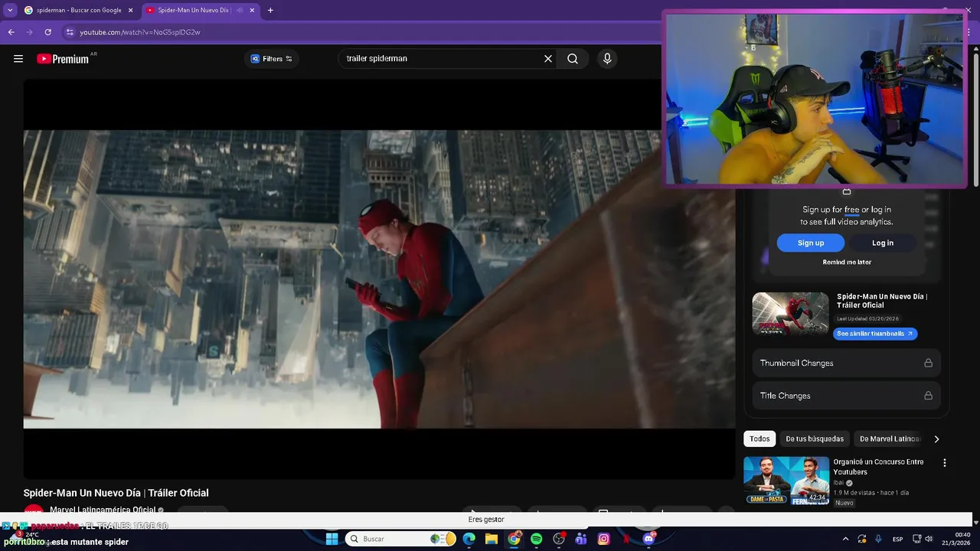Expand the tab search dropdown arrow
The height and width of the screenshot is (551, 980).
[x=10, y=10]
